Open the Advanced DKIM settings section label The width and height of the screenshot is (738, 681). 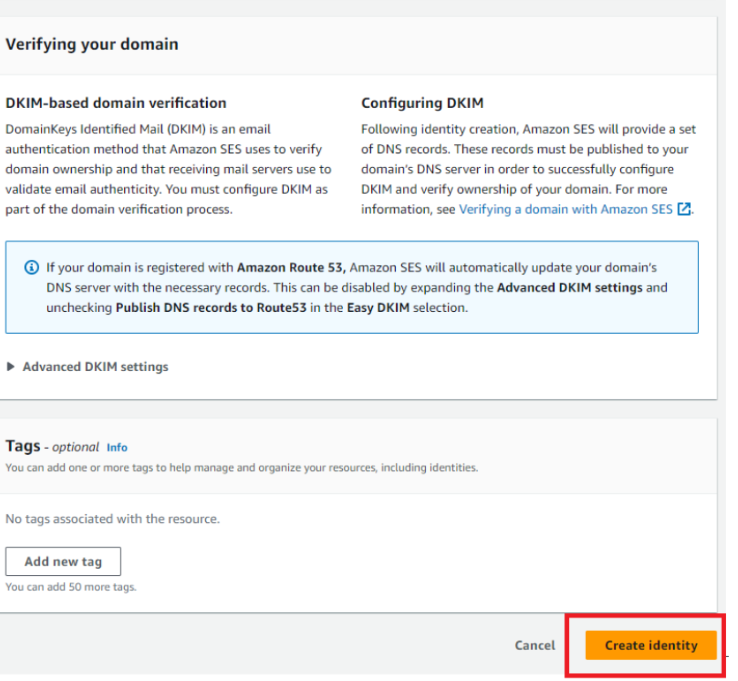pos(95,367)
